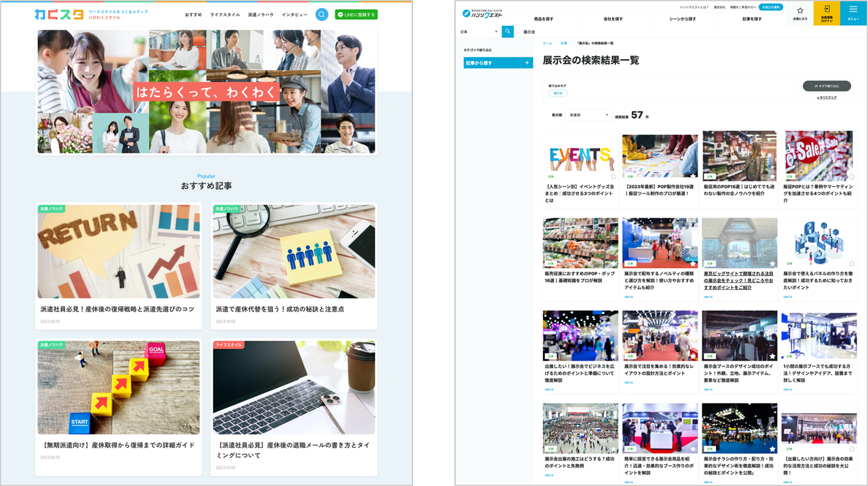
Task: Open 派遣ノウハウ in カビスタ navigation
Action: tap(260, 14)
